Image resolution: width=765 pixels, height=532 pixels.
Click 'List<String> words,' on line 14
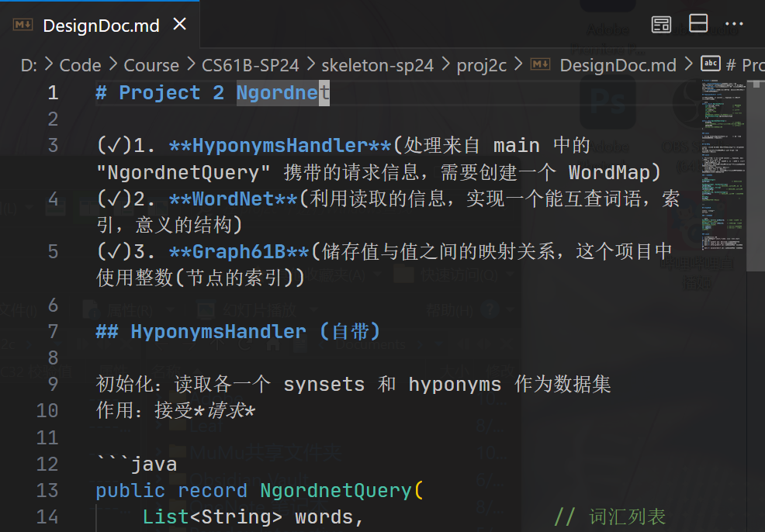click(x=253, y=517)
